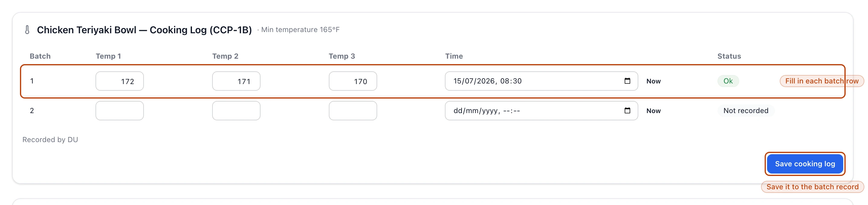The width and height of the screenshot is (868, 205).
Task: Focus the empty batch 2 Temp 3 field
Action: coord(353,111)
